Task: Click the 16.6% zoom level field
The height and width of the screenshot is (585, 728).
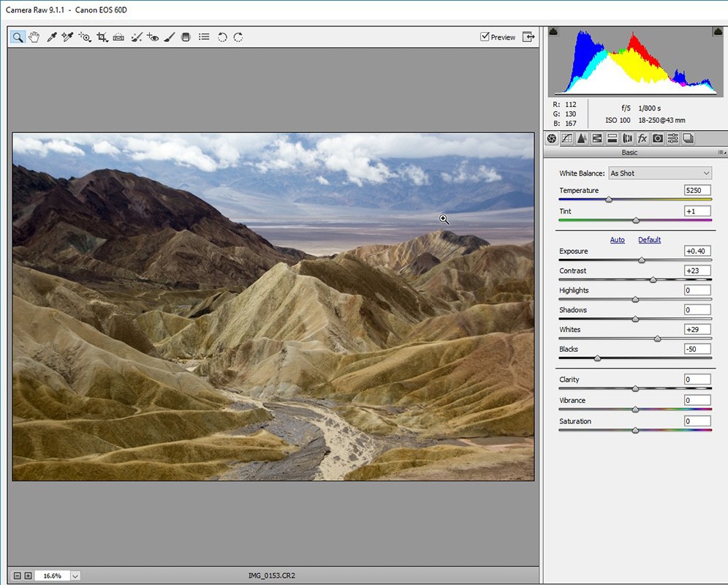Action: pyautogui.click(x=52, y=575)
